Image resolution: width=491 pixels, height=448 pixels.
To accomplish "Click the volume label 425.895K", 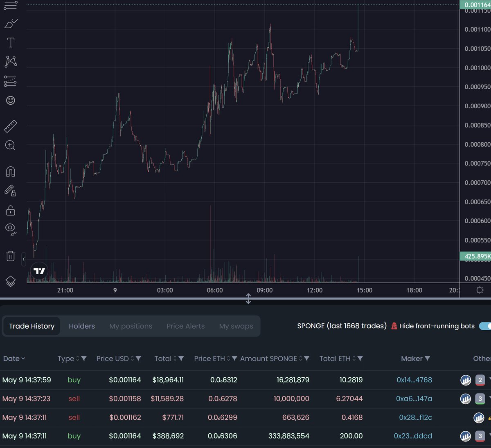I will 475,256.
